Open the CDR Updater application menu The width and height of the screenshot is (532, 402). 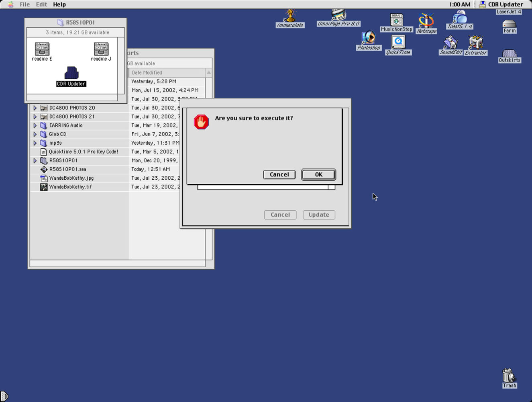(x=501, y=4)
